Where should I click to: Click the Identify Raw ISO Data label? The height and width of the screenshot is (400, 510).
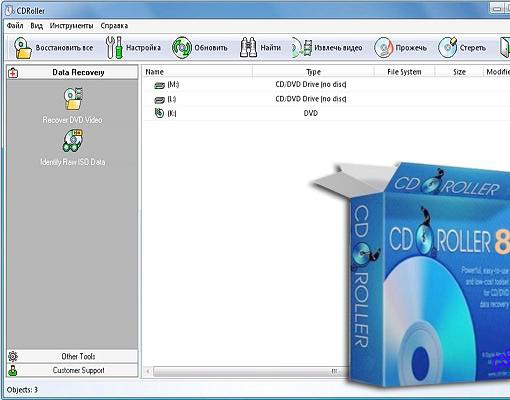click(x=73, y=162)
